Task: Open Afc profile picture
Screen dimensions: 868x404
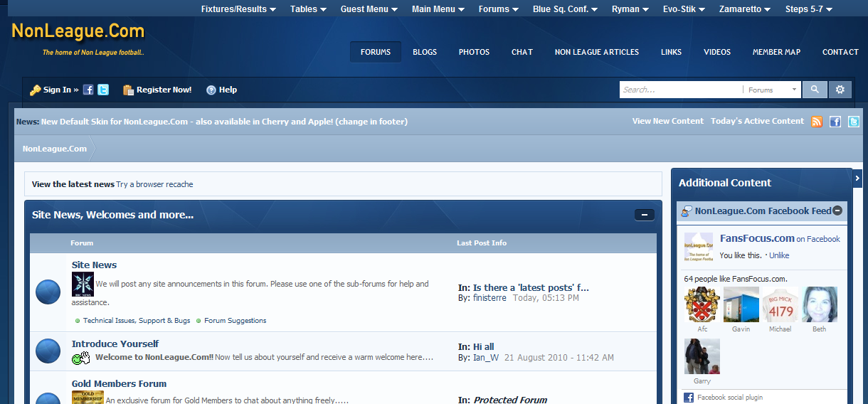Action: pyautogui.click(x=702, y=304)
